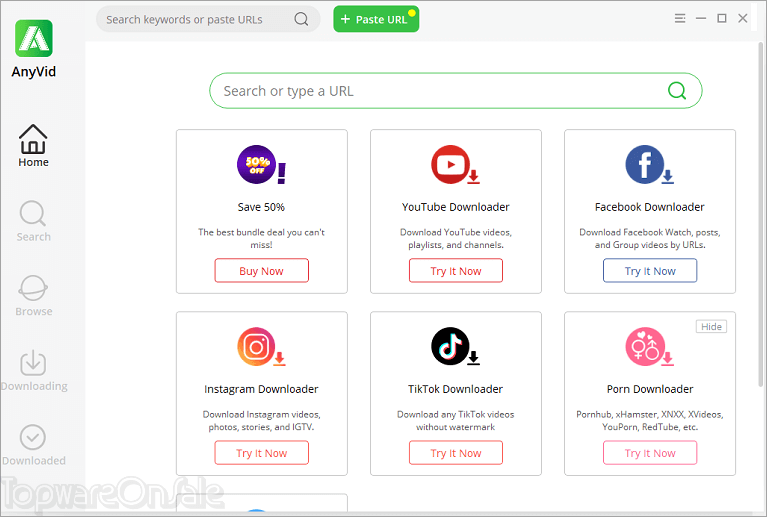
Task: Click the 'YouTube Downloader' title text
Action: [x=455, y=207]
